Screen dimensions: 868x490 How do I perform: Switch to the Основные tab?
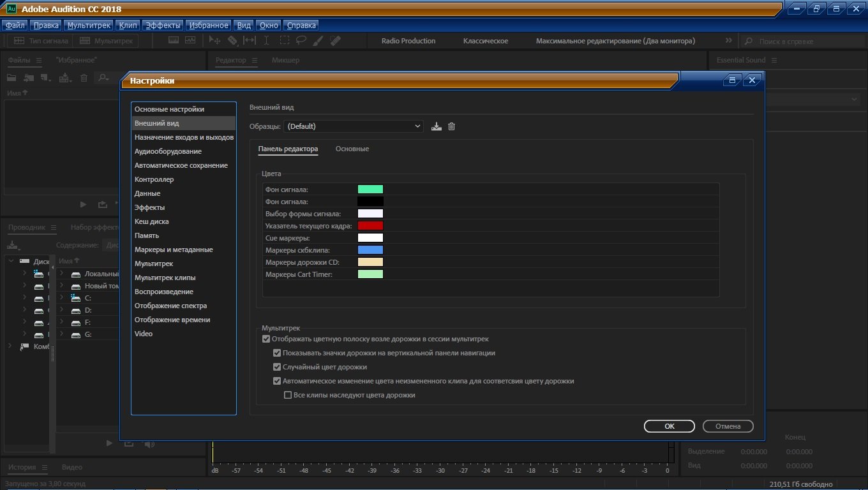coord(352,149)
